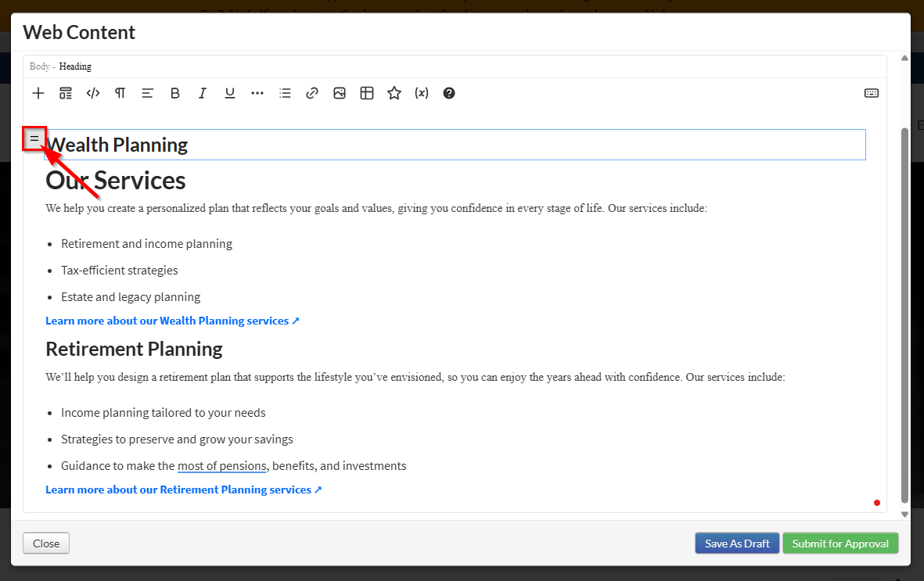
Task: Click the paragraph starting 'We help you create'
Action: click(376, 208)
